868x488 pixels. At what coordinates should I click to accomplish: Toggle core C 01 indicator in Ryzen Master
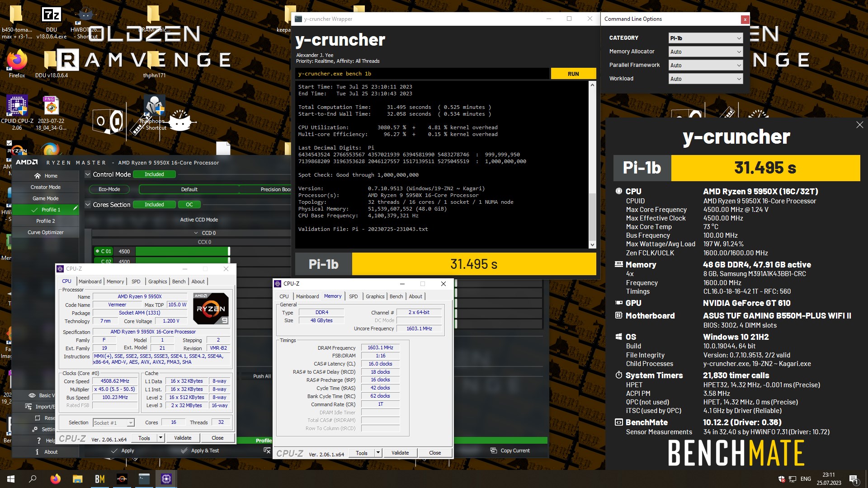tap(104, 252)
